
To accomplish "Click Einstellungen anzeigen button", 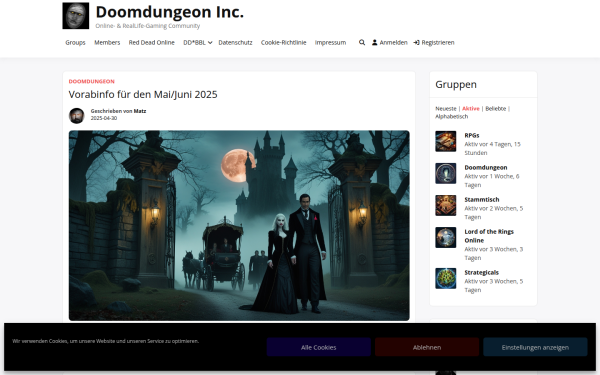I will [x=535, y=347].
